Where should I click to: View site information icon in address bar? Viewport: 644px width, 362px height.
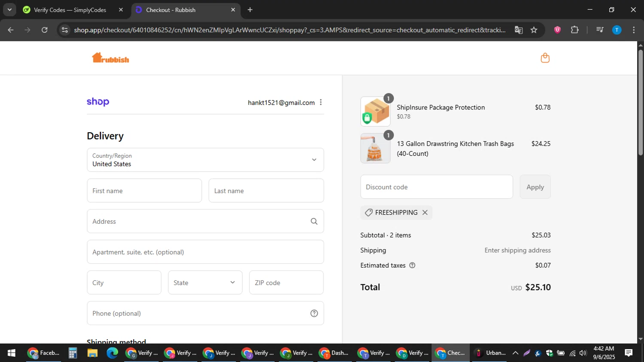[x=65, y=30]
